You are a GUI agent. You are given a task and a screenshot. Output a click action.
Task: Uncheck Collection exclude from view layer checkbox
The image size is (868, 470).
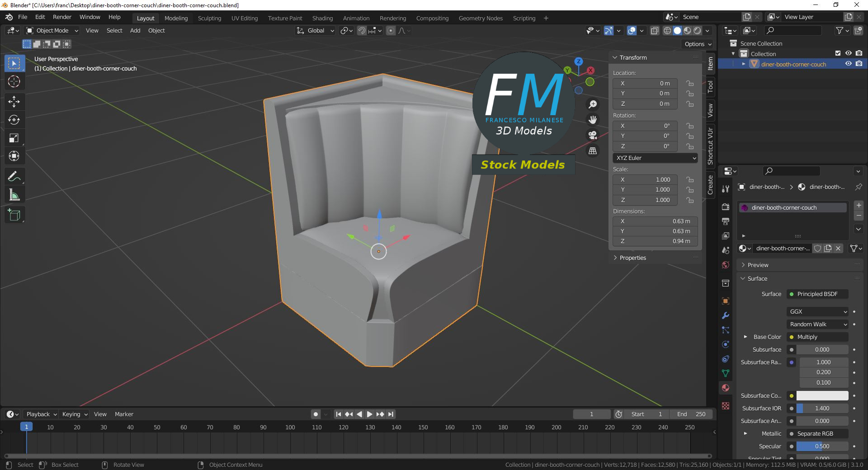click(838, 53)
